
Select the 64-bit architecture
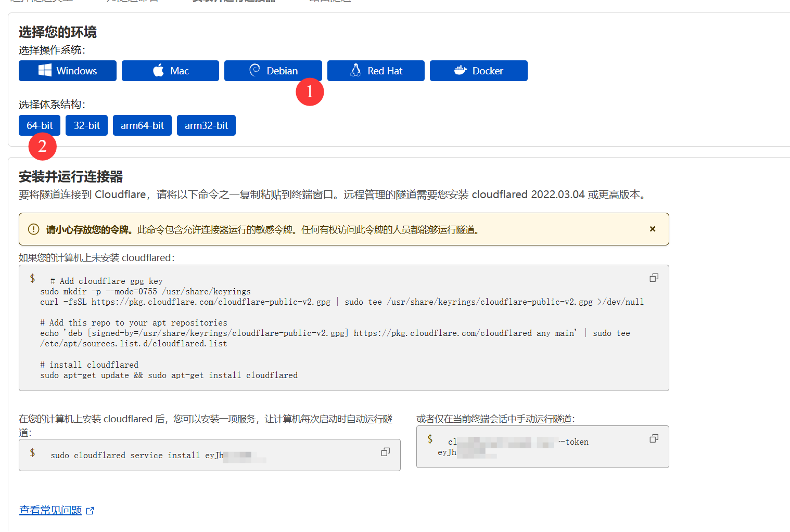(39, 125)
